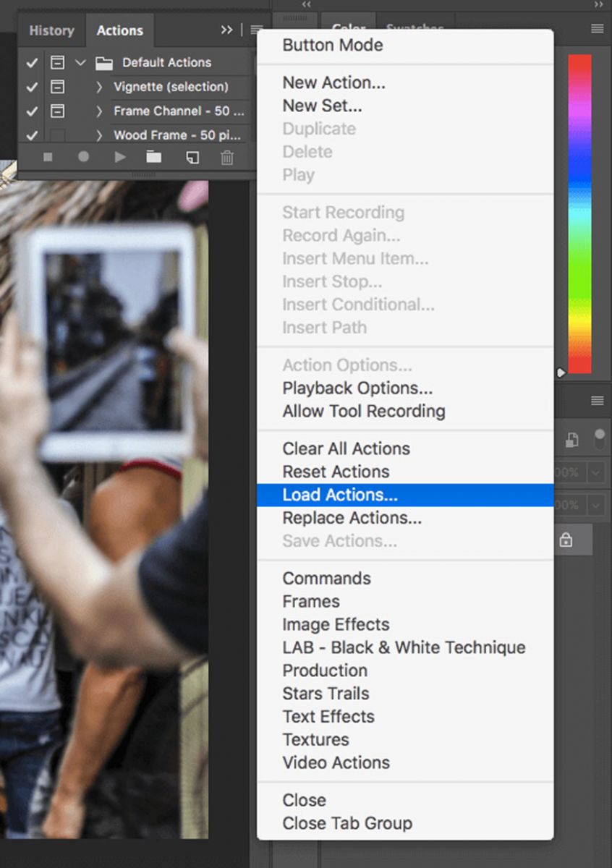Toggle the checkmark for Vignette (selection)
Image resolution: width=612 pixels, height=868 pixels.
(32, 87)
